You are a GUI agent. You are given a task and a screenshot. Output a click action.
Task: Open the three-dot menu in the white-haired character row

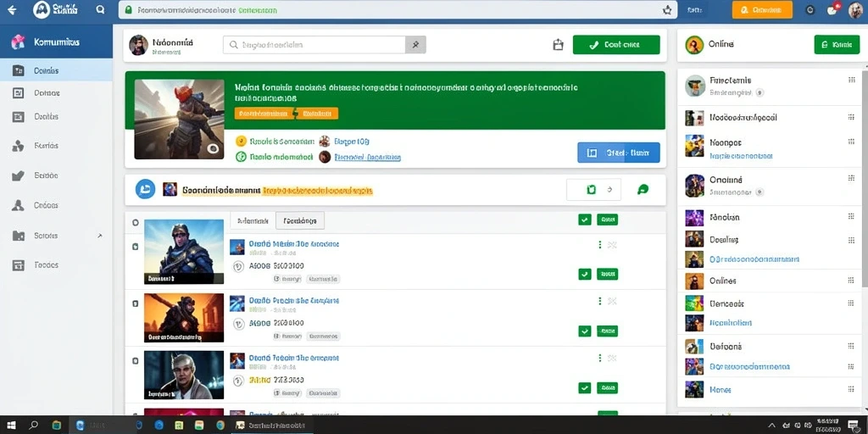[x=599, y=358]
